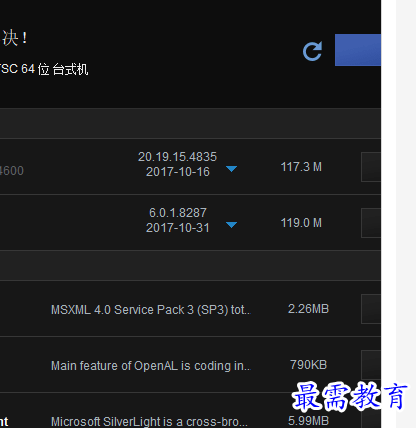Select the 119.0 M size value

point(301,223)
